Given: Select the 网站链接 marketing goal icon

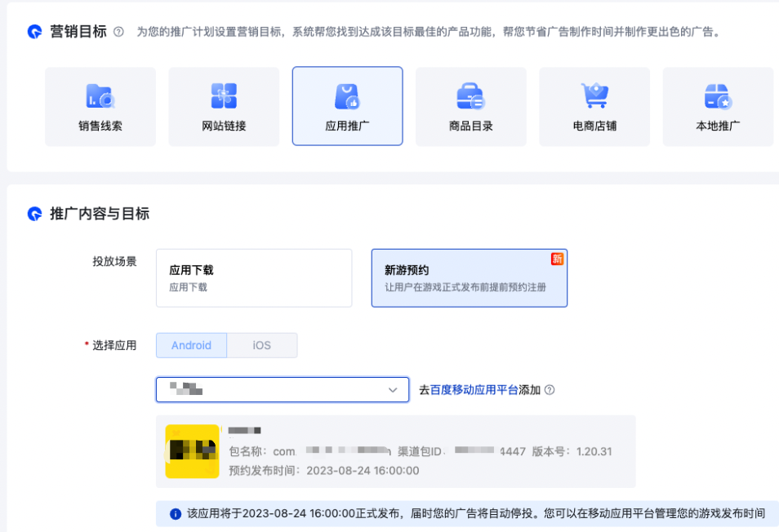Looking at the screenshot, I should [224, 96].
